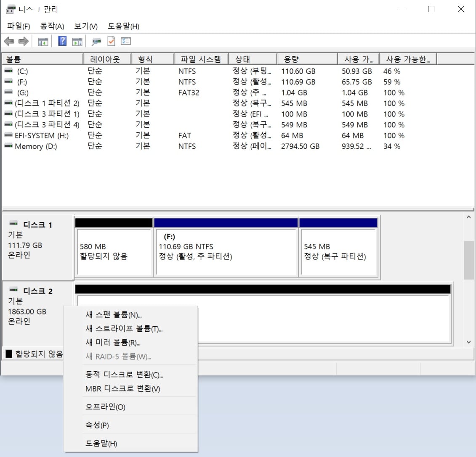
Task: Open the Help question-mark toolbar icon
Action: 62,41
